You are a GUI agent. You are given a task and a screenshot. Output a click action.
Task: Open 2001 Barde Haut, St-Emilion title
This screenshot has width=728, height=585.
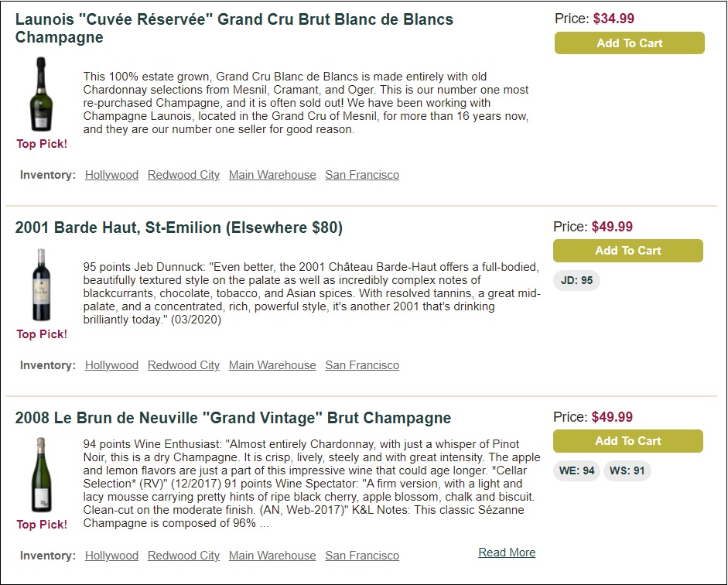[179, 227]
